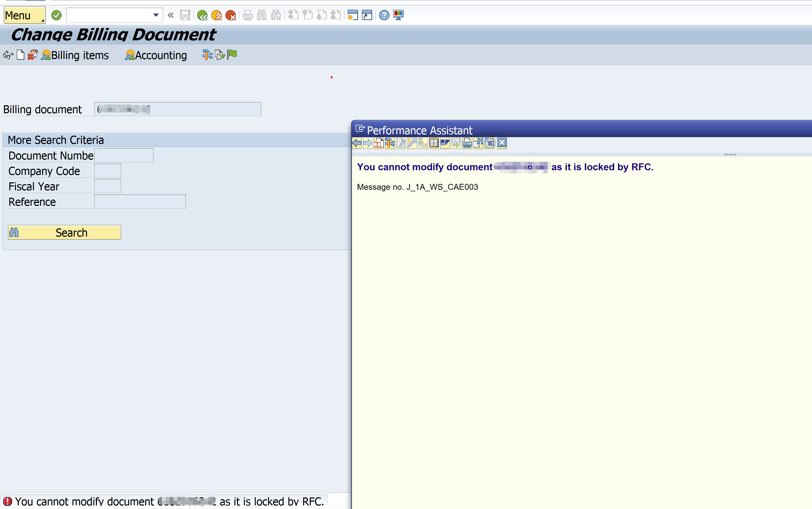
Task: Click the Reference input field
Action: (140, 201)
